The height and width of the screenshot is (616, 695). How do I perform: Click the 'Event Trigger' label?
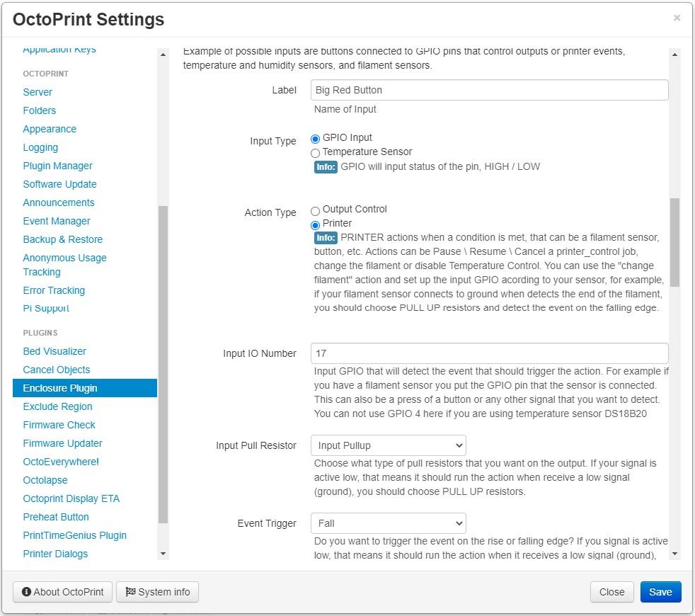(x=267, y=523)
